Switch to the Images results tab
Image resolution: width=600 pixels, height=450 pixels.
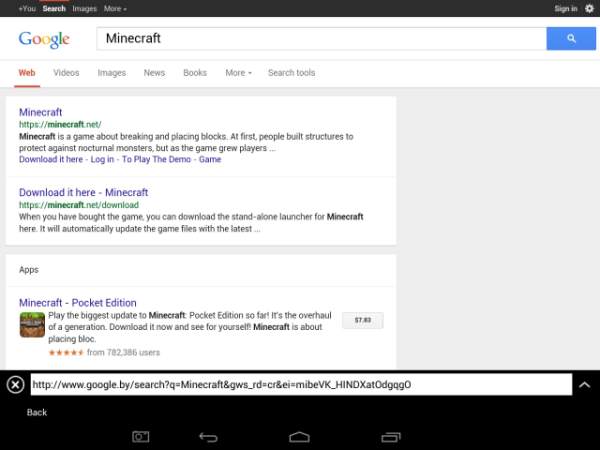coord(111,73)
